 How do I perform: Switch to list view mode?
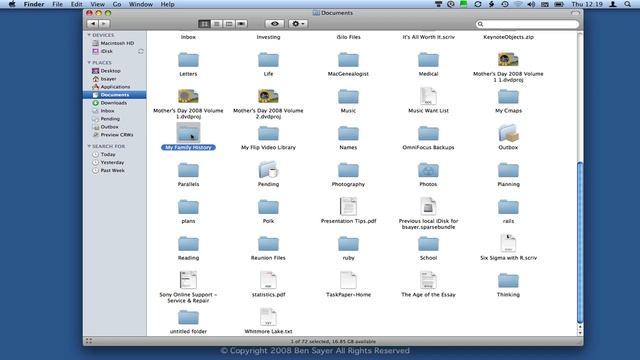coord(217,24)
